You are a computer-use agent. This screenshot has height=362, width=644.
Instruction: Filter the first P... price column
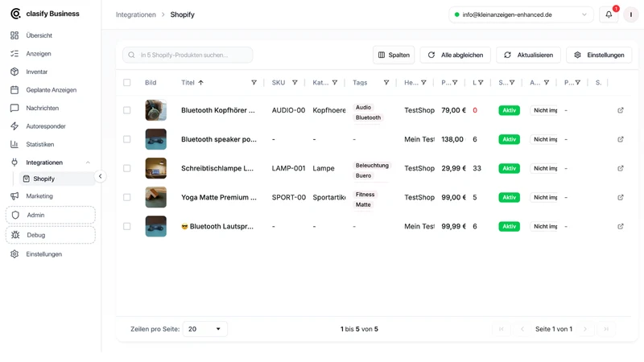455,83
